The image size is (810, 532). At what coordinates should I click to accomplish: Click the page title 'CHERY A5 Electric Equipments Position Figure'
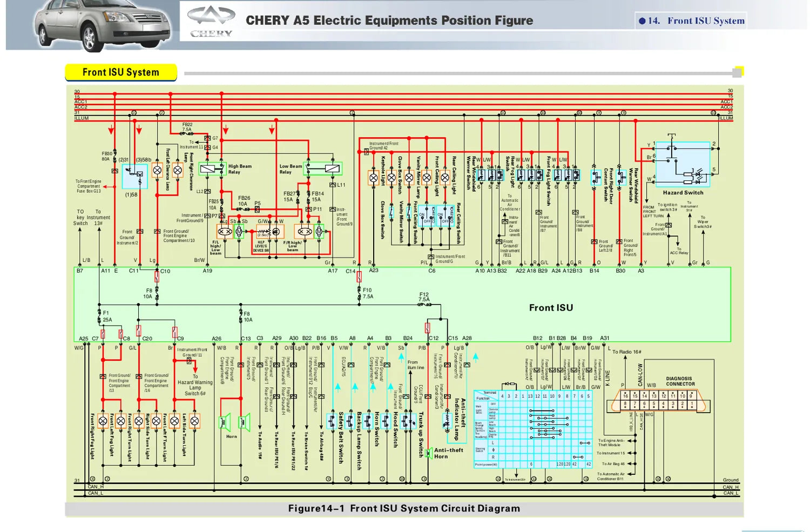click(x=389, y=21)
